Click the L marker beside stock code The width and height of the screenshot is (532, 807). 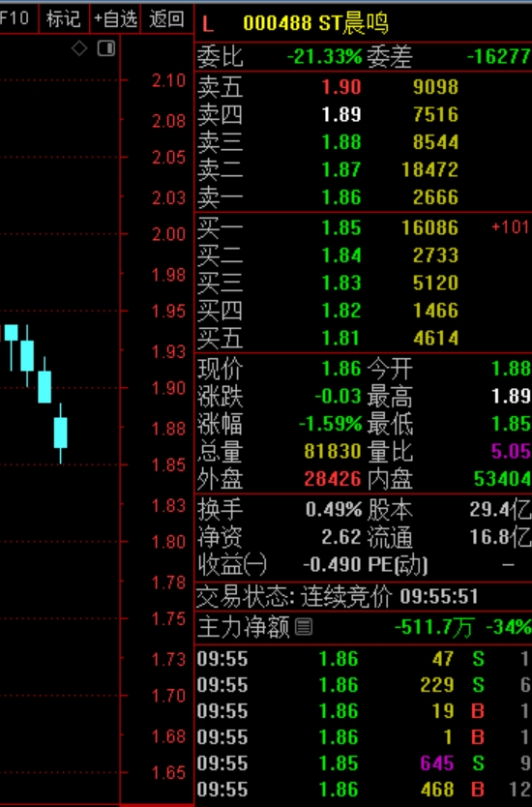pos(208,24)
